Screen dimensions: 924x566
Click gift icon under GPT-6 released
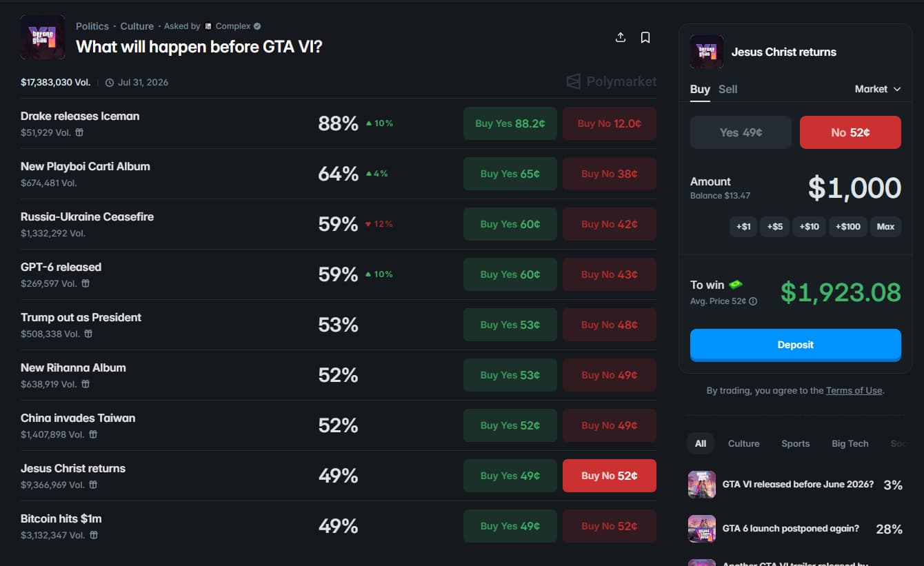86,283
